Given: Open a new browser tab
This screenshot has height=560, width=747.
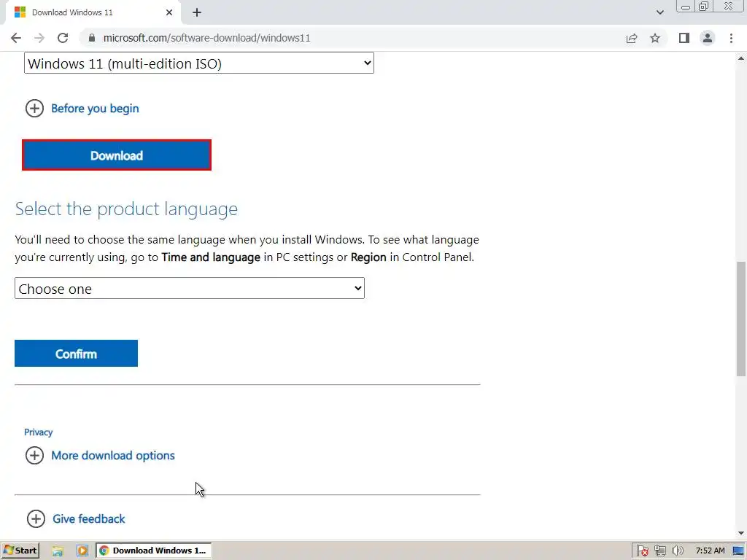Looking at the screenshot, I should tap(197, 13).
